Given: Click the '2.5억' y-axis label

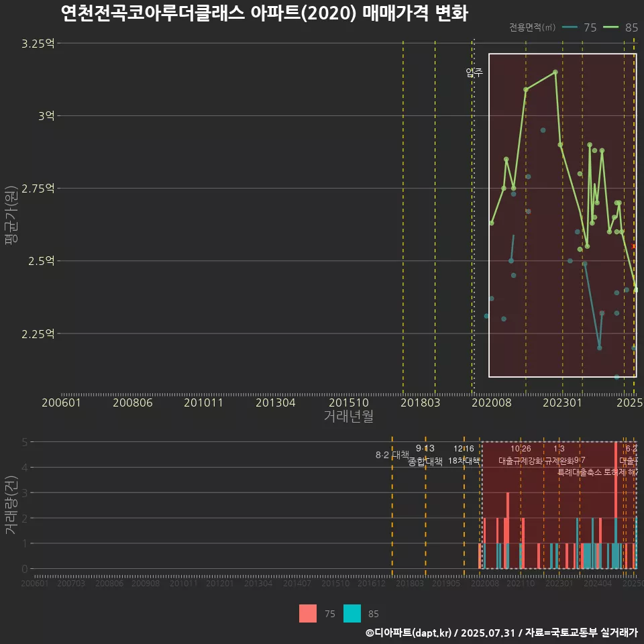Looking at the screenshot, I should click(x=42, y=261).
